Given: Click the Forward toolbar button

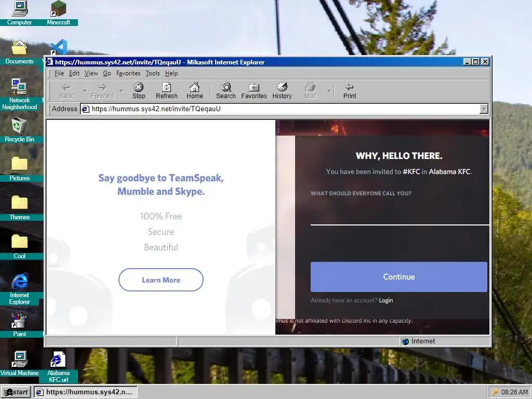Looking at the screenshot, I should coord(102,91).
